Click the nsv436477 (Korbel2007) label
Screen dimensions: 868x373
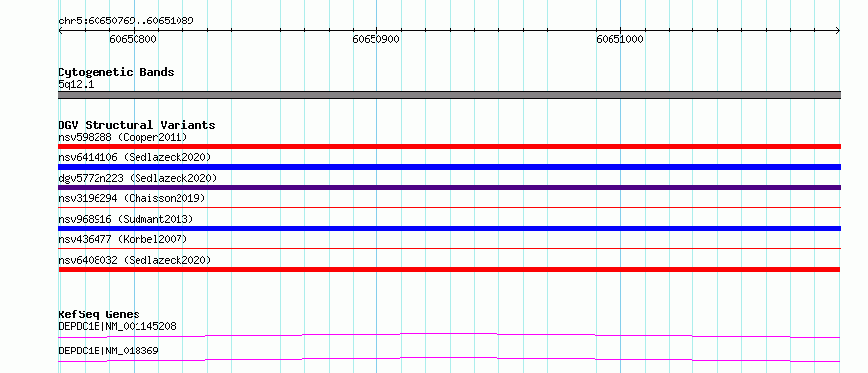(123, 239)
